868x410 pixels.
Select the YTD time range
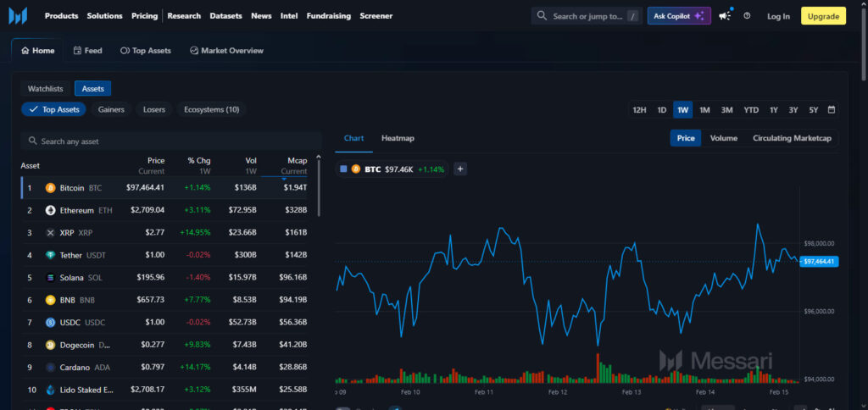pyautogui.click(x=751, y=109)
